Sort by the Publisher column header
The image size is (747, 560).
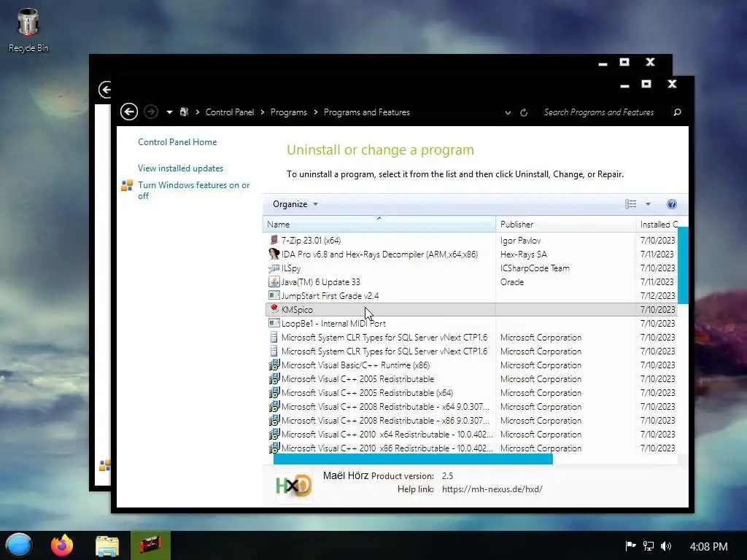(565, 225)
